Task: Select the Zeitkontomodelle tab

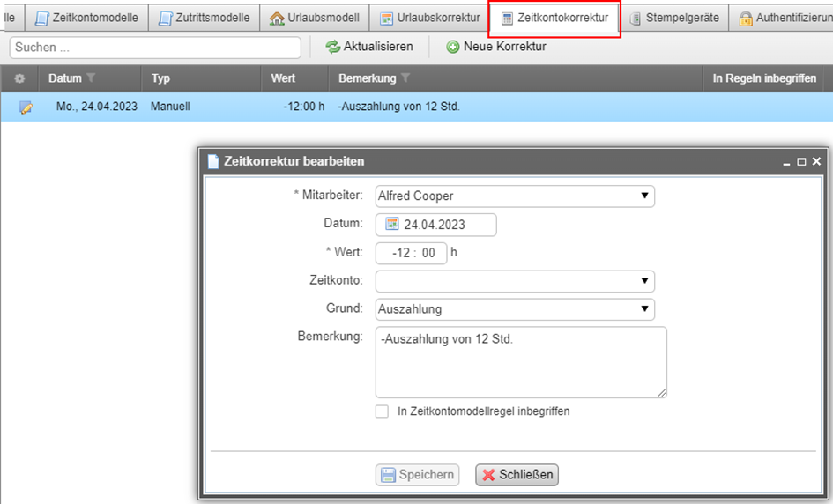Action: tap(86, 18)
